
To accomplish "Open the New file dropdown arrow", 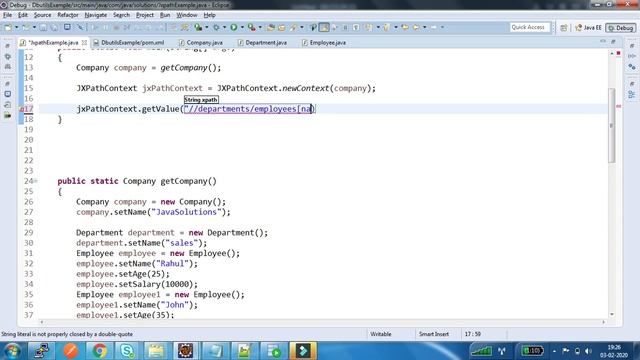I will click(17, 27).
